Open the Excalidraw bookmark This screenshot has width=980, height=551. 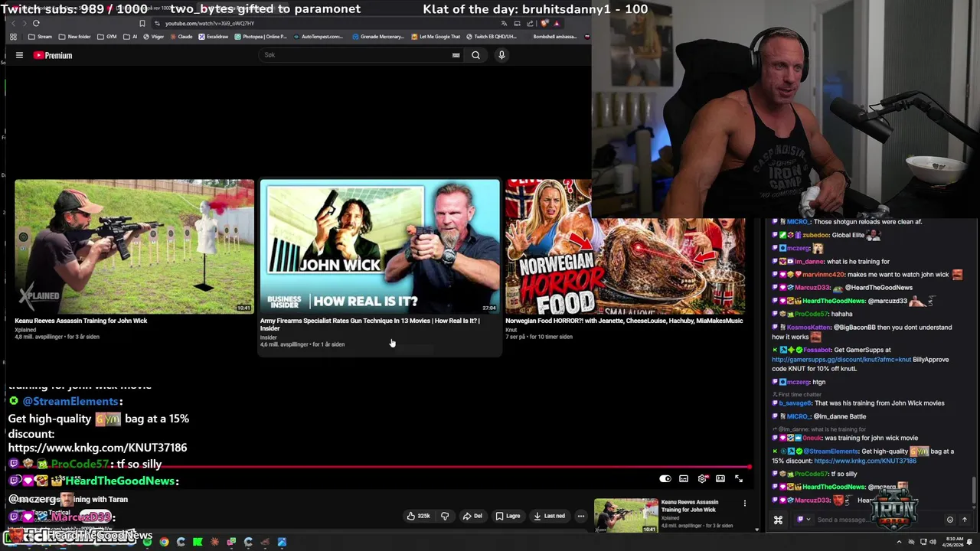(214, 37)
